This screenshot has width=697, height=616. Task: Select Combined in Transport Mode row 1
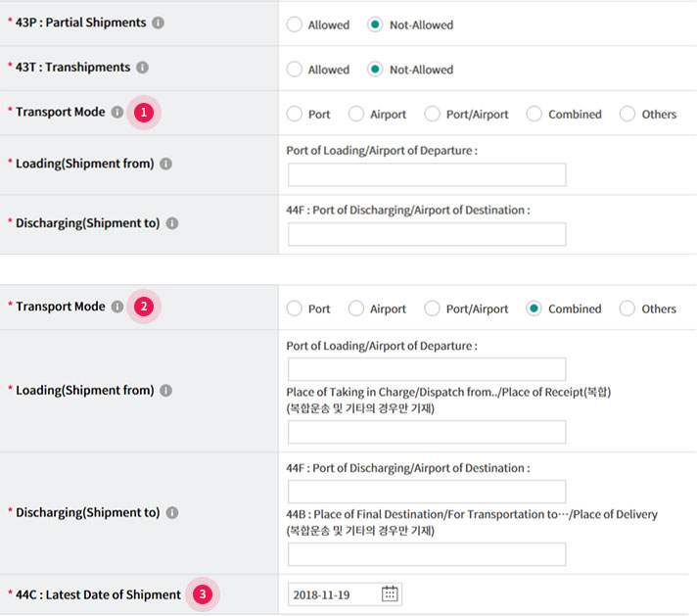click(534, 114)
